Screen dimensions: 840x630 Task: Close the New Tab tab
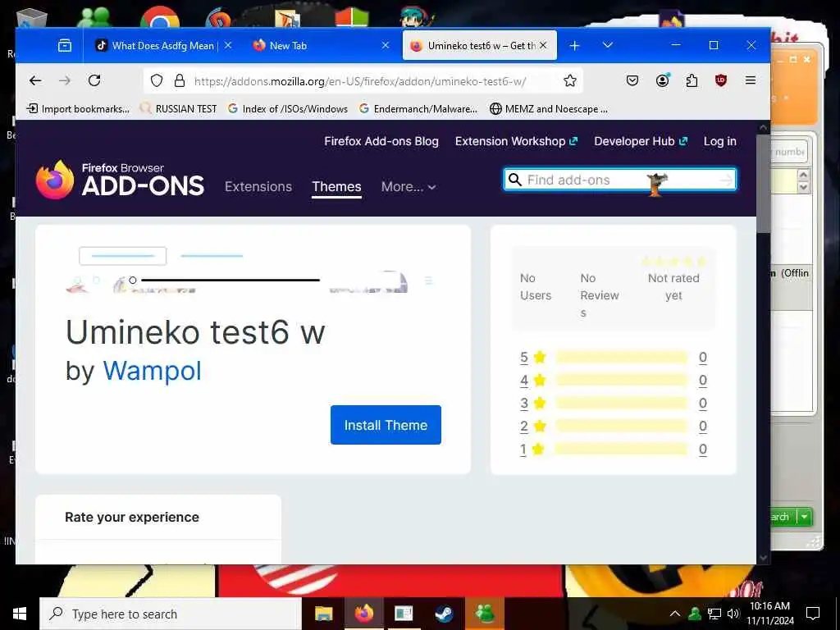pyautogui.click(x=386, y=46)
